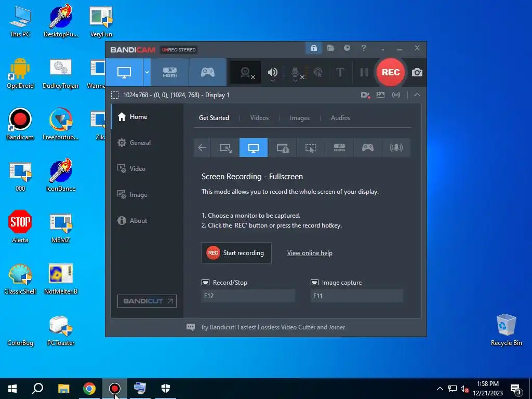532x399 pixels.
Task: Select rectangle on screen mode icon
Action: [x=225, y=148]
